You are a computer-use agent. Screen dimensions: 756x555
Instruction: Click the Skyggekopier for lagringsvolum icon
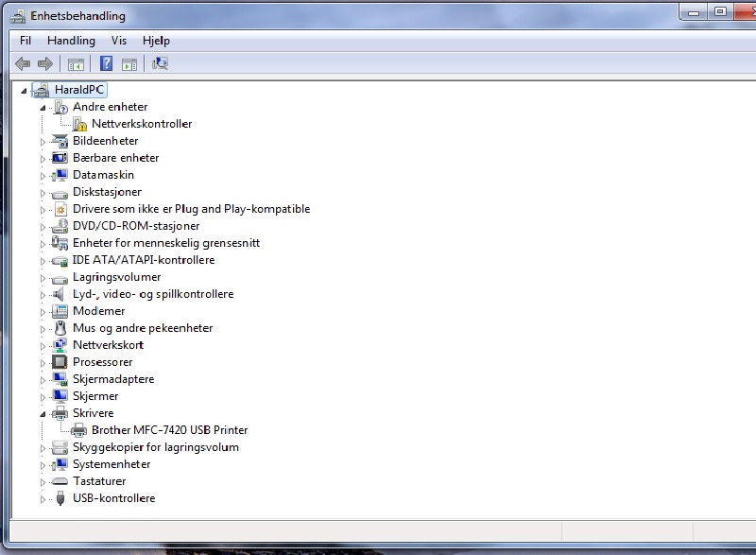click(60, 447)
